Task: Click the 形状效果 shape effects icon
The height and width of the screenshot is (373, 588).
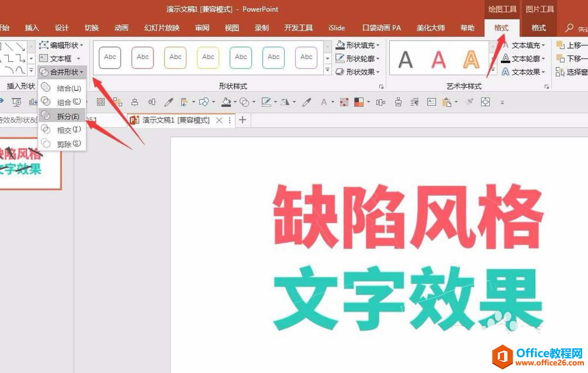Action: [340, 72]
